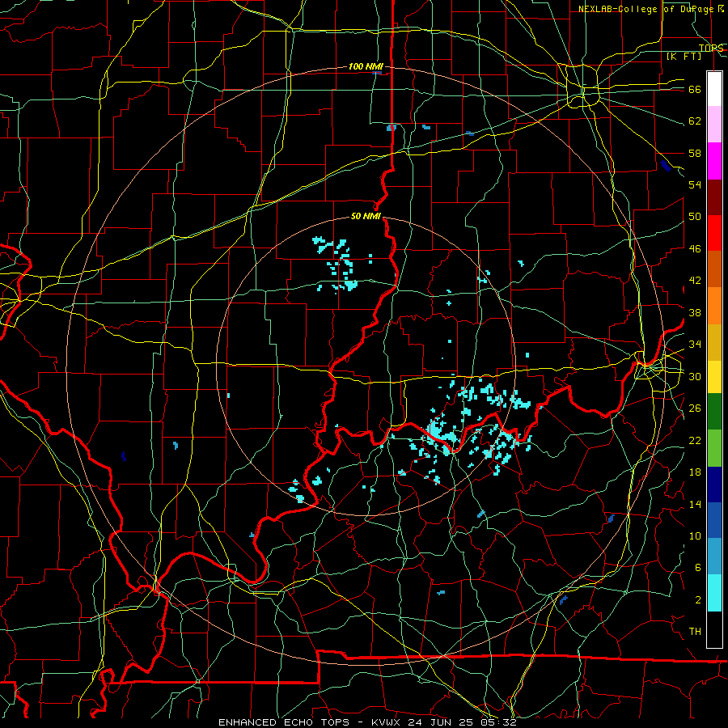Pick the dark red (maroon) legend swatch

(714, 197)
